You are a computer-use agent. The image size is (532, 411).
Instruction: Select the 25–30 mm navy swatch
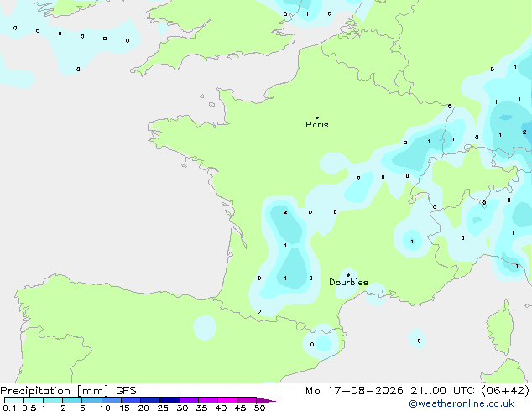(170, 400)
